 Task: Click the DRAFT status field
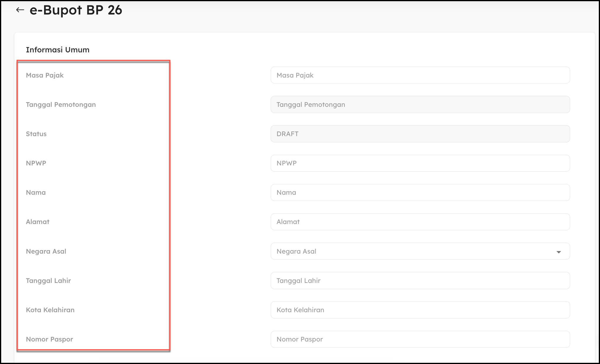coord(420,134)
